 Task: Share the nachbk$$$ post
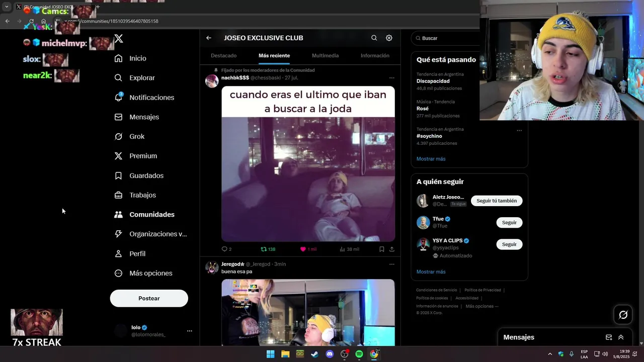392,249
